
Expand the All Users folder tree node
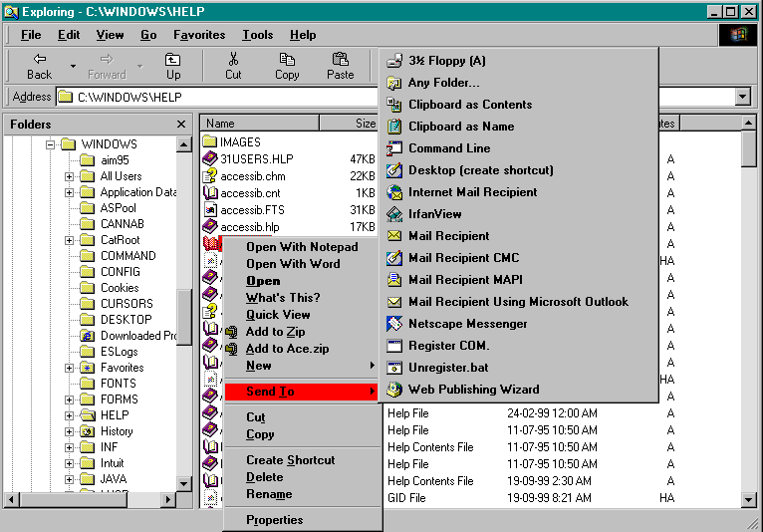70,176
